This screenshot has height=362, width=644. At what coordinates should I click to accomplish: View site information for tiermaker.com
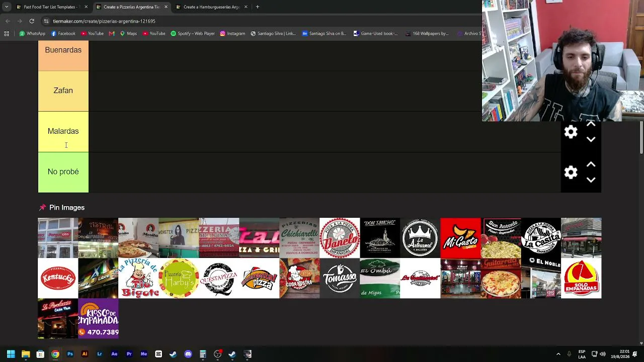click(x=46, y=21)
